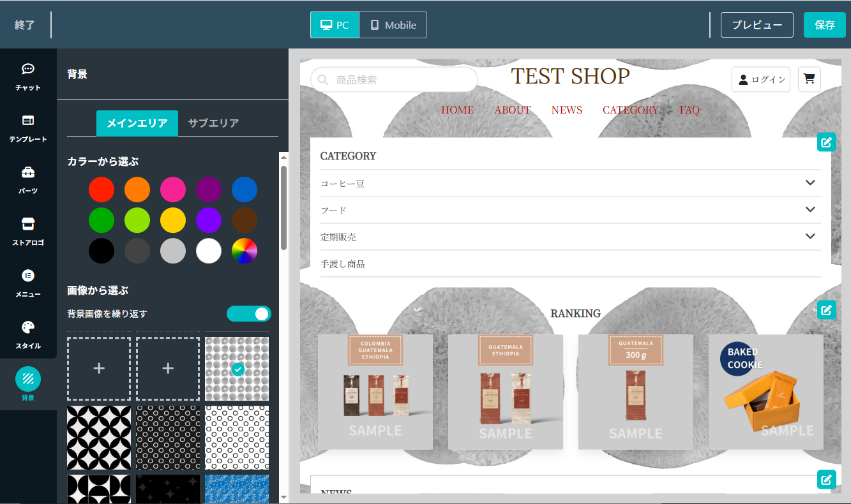This screenshot has height=504, width=851.
Task: Expand the 定期販売 category
Action: 810,237
